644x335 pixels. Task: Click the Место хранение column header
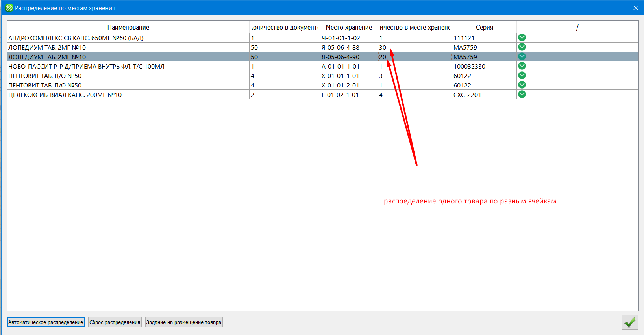349,28
